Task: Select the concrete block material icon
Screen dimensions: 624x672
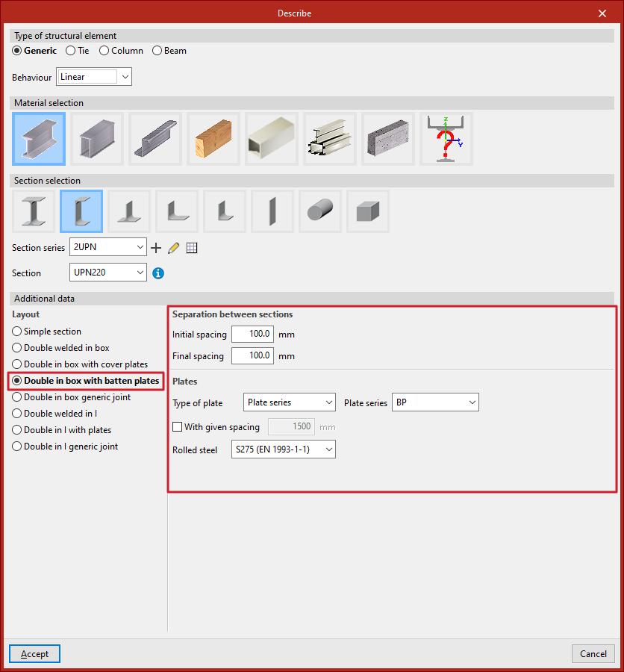Action: (388, 139)
